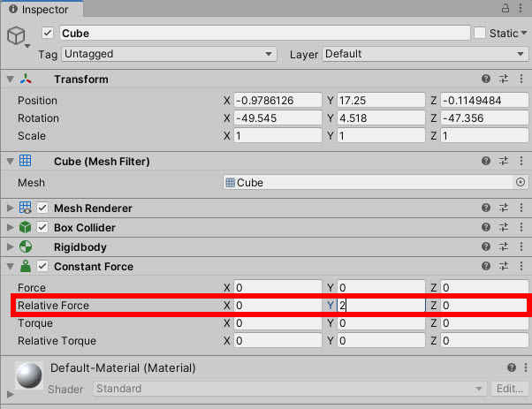The width and height of the screenshot is (532, 409).
Task: Open Mesh Filter context menu
Action: coord(521,161)
